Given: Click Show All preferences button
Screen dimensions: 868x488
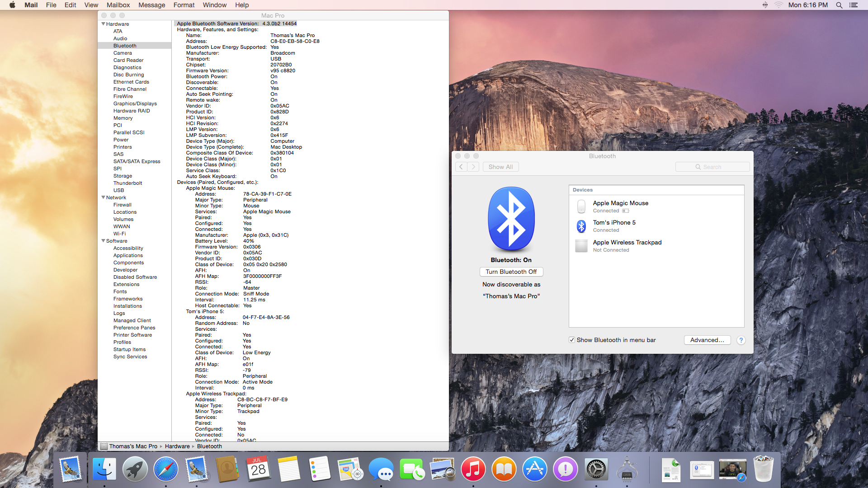Looking at the screenshot, I should click(500, 167).
